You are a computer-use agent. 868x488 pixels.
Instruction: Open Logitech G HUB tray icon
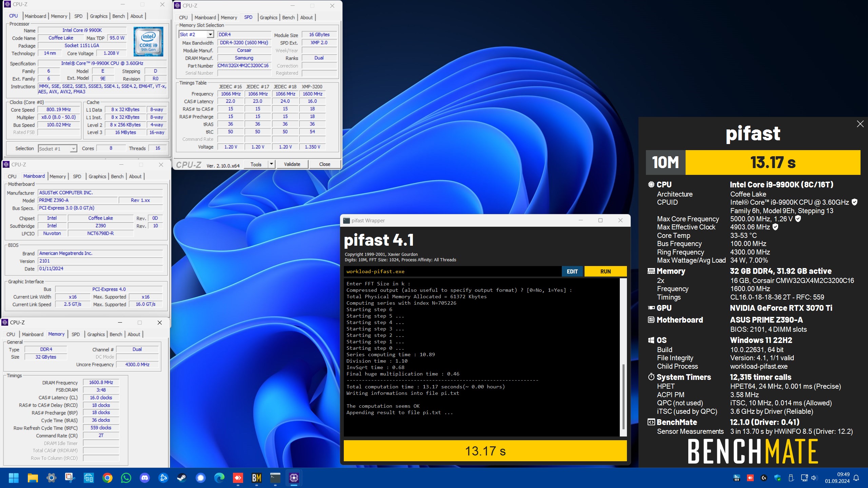(764, 478)
